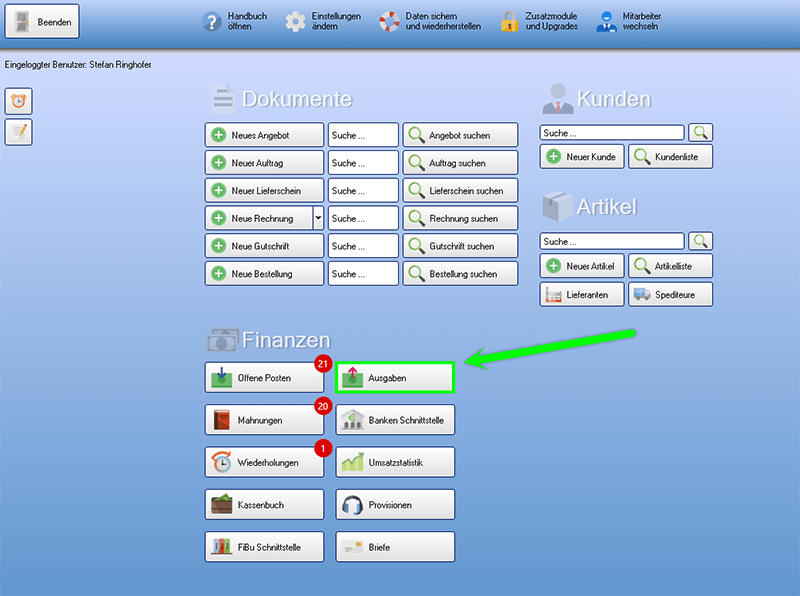Open Offene Posten
The height and width of the screenshot is (596, 800).
[264, 378]
